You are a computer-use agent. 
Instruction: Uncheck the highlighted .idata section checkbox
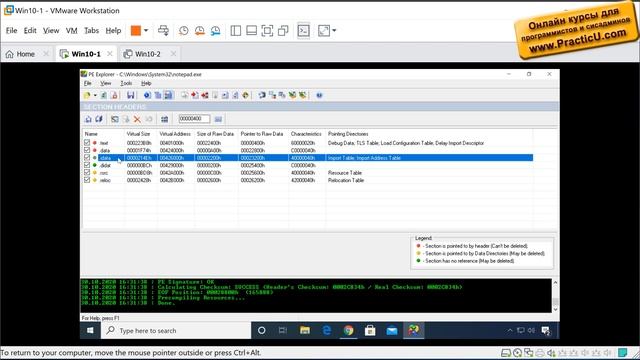pyautogui.click(x=87, y=158)
